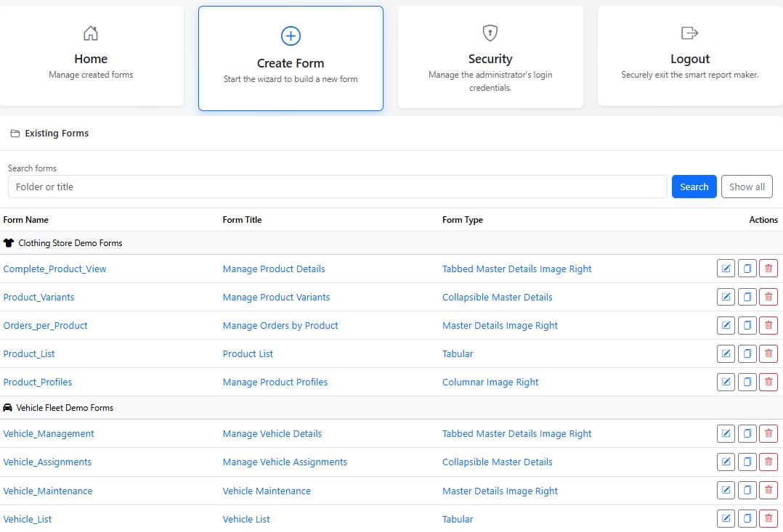
Task: Copy the Orders_per_Product form
Action: pyautogui.click(x=747, y=325)
